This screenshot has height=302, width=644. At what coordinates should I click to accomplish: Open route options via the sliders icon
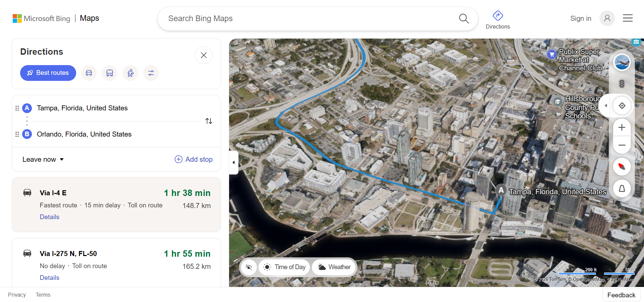[x=151, y=73]
